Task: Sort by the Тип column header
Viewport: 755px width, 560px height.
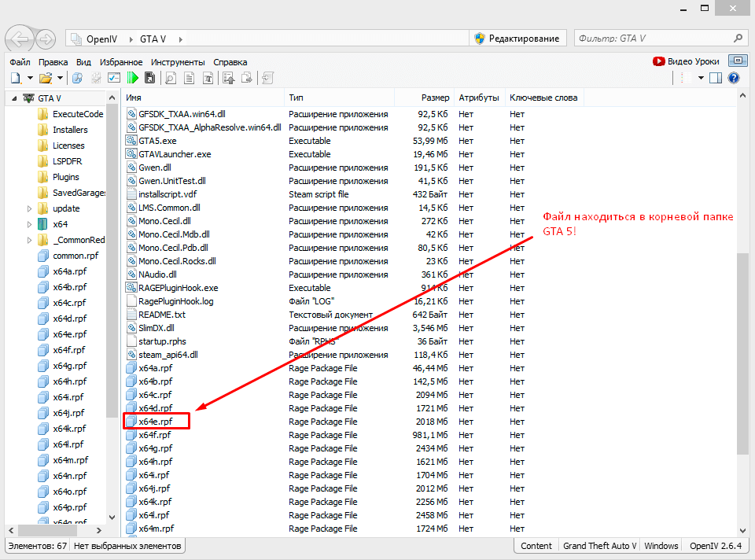Action: click(x=339, y=98)
